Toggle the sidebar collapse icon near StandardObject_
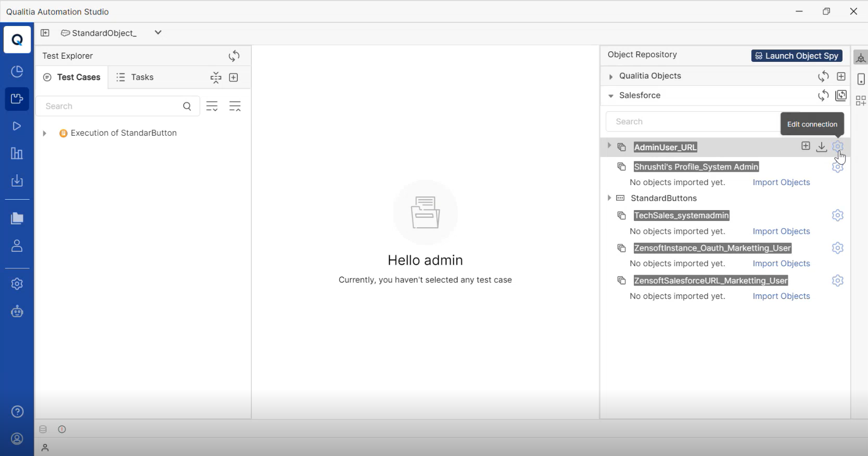Screen dimensions: 868x456 [x=45, y=33]
